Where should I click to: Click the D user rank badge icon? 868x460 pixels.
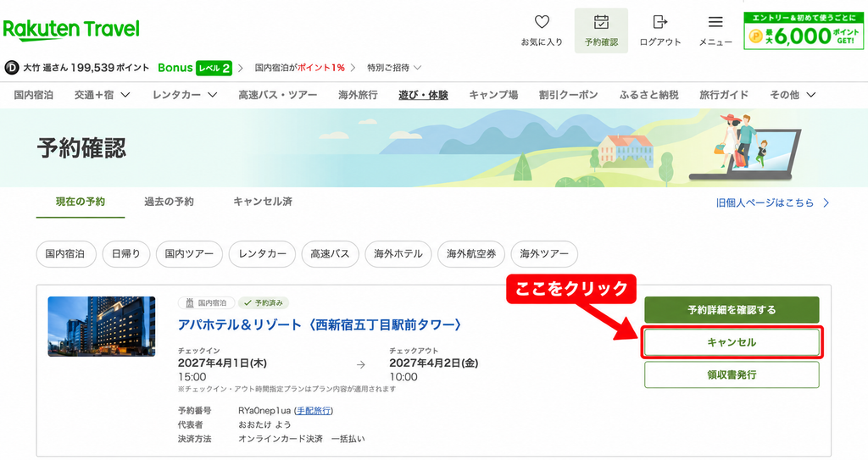coord(12,68)
